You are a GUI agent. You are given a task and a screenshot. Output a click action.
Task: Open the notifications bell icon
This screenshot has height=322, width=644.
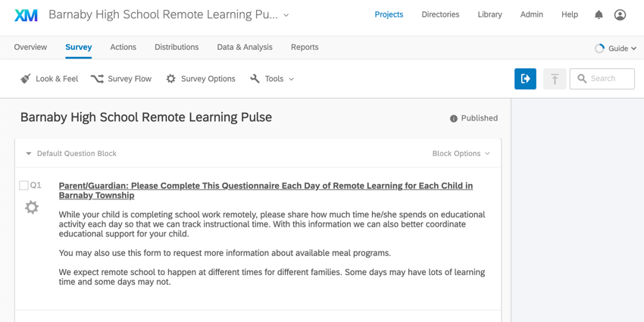tap(599, 15)
